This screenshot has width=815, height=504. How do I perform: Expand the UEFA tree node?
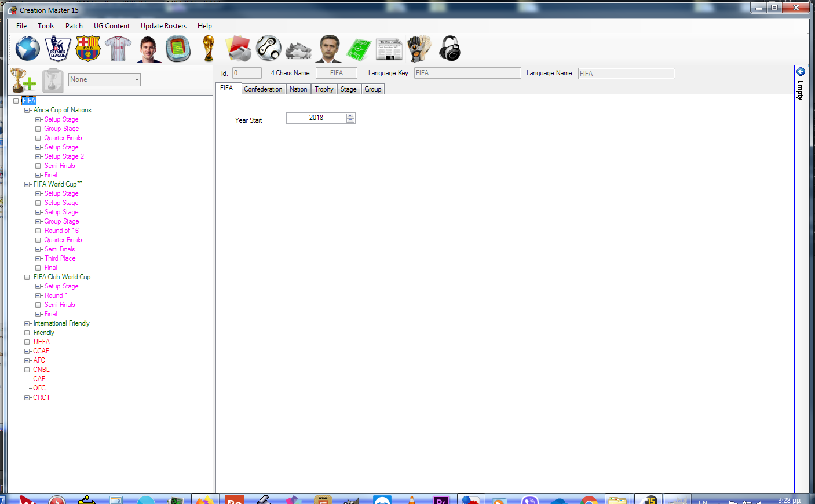27,342
